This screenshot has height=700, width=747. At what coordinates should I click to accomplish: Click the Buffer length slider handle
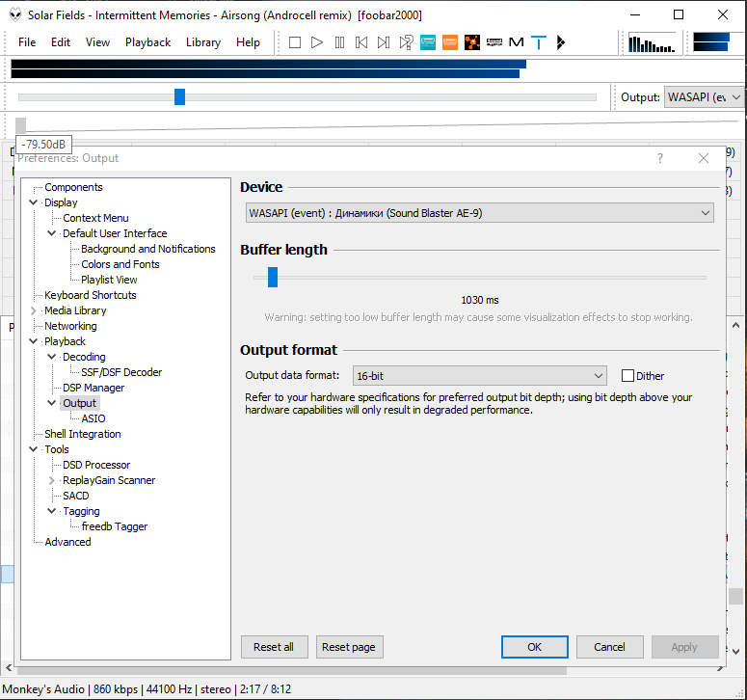(273, 278)
